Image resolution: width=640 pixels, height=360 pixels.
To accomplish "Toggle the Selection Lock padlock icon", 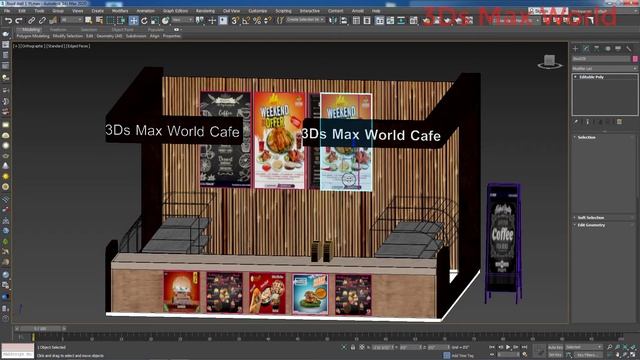I will point(353,347).
